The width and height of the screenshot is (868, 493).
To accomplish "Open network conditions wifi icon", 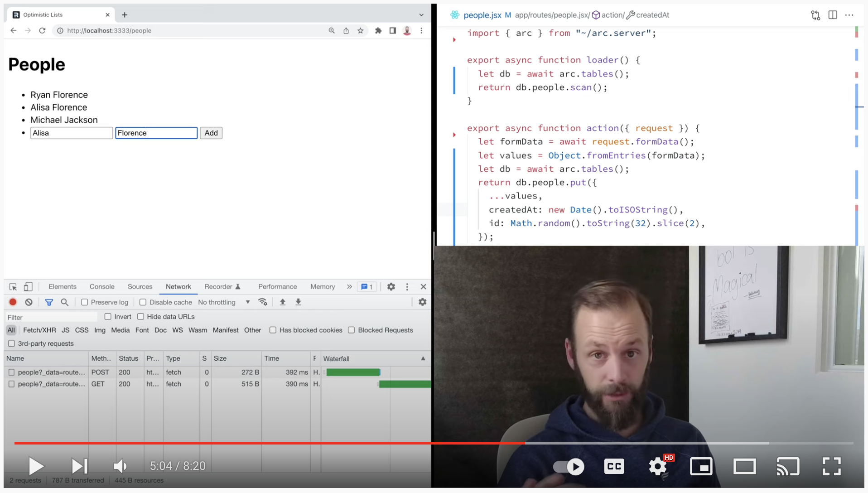I will tap(263, 302).
